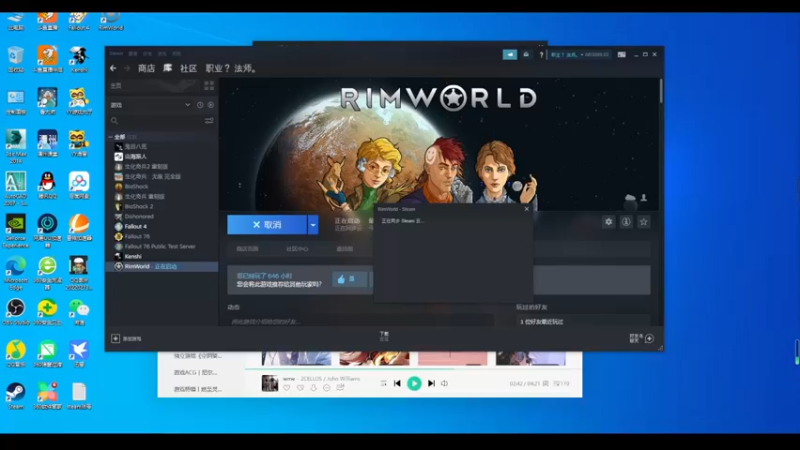Open the 社区 community tab
This screenshot has height=450, width=800.
point(188,68)
